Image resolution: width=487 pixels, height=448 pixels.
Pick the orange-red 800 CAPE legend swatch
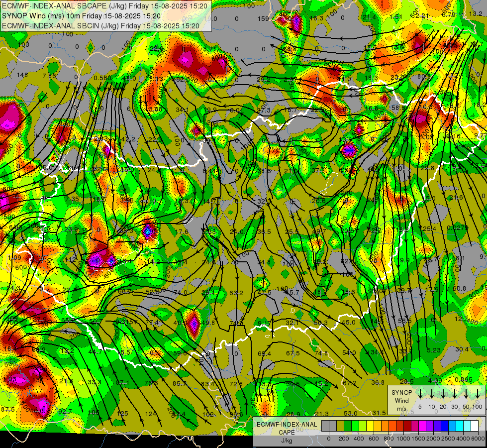[x=392, y=426]
